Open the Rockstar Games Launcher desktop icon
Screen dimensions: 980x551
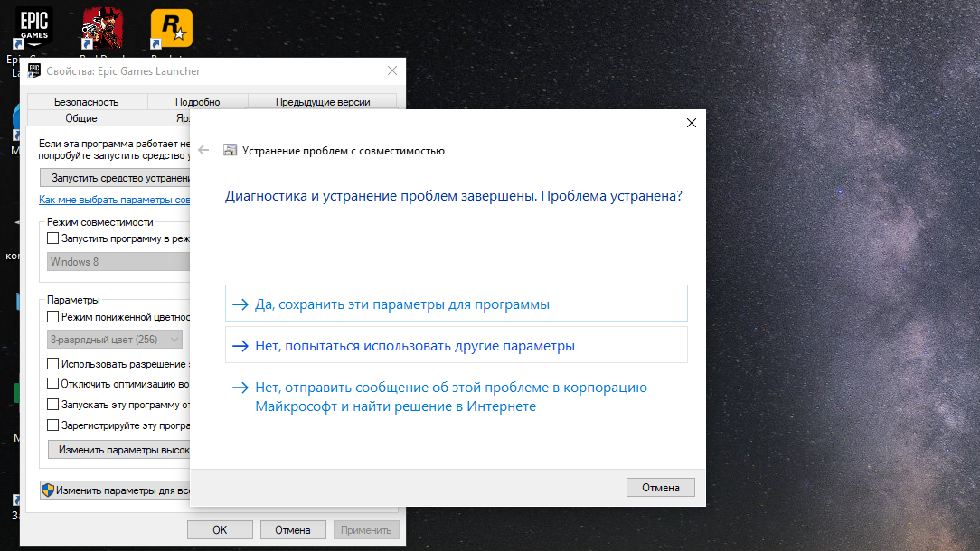tap(171, 27)
